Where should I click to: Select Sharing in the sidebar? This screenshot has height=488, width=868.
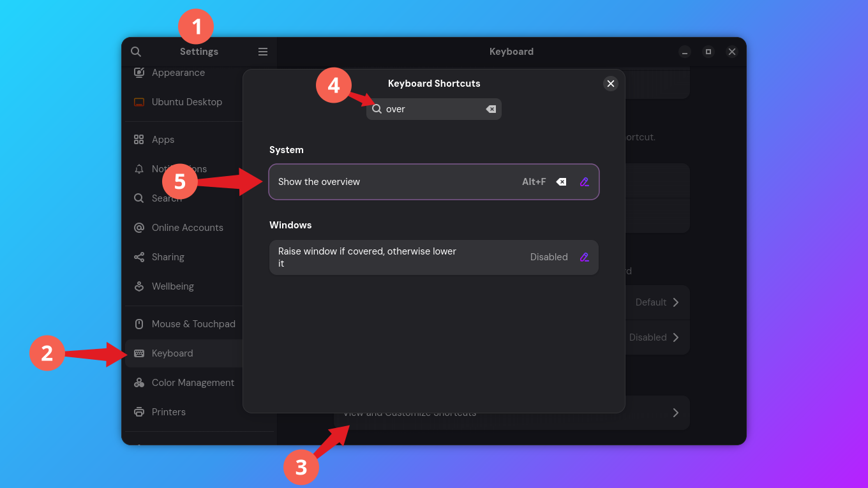[x=168, y=257]
